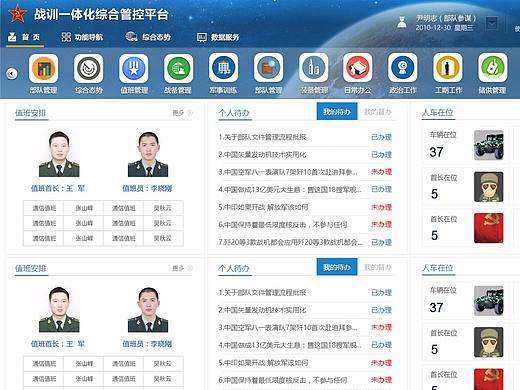This screenshot has width=520, height=390.
Task: Click soldier avatar image in second 人车在位 panel
Action: [x=489, y=342]
